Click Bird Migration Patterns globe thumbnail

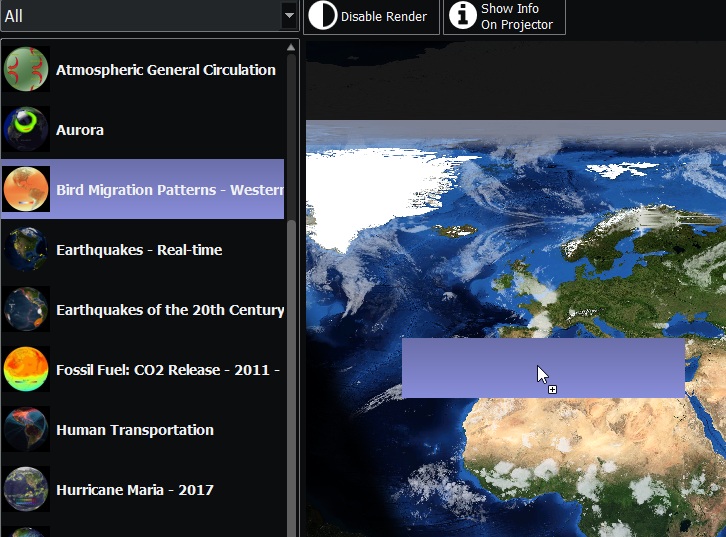(x=26, y=189)
